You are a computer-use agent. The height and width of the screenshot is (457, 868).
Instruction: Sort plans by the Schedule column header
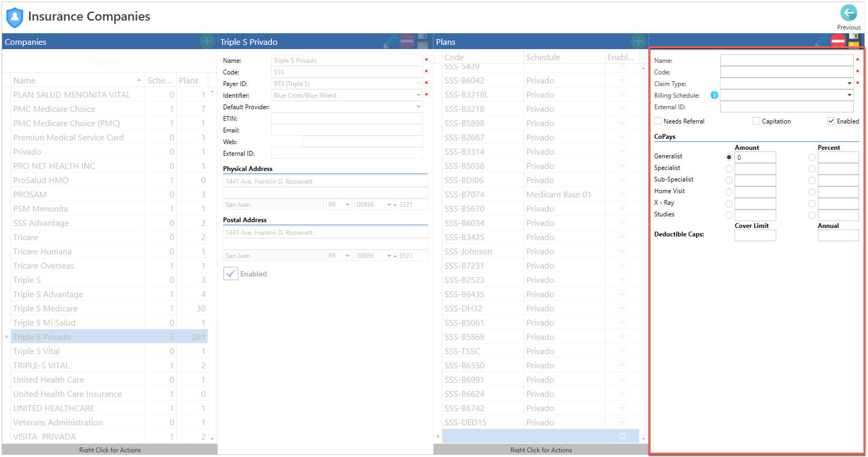coord(564,57)
